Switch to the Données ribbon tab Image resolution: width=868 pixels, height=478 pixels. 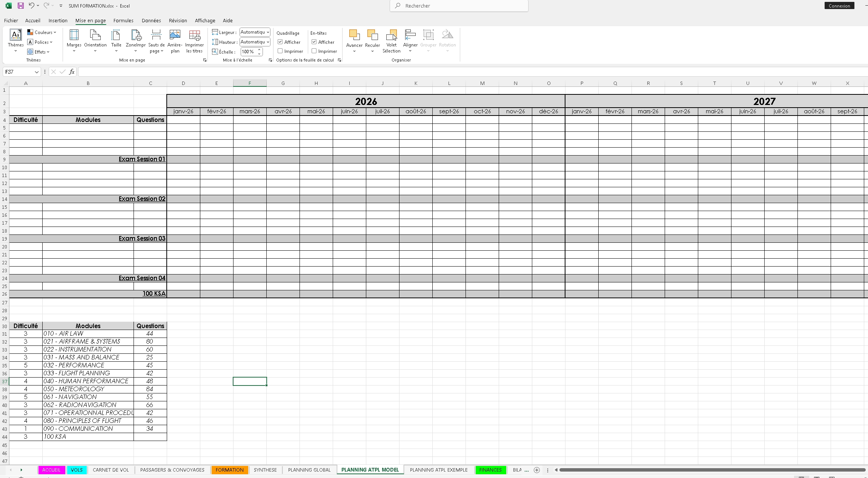[151, 20]
